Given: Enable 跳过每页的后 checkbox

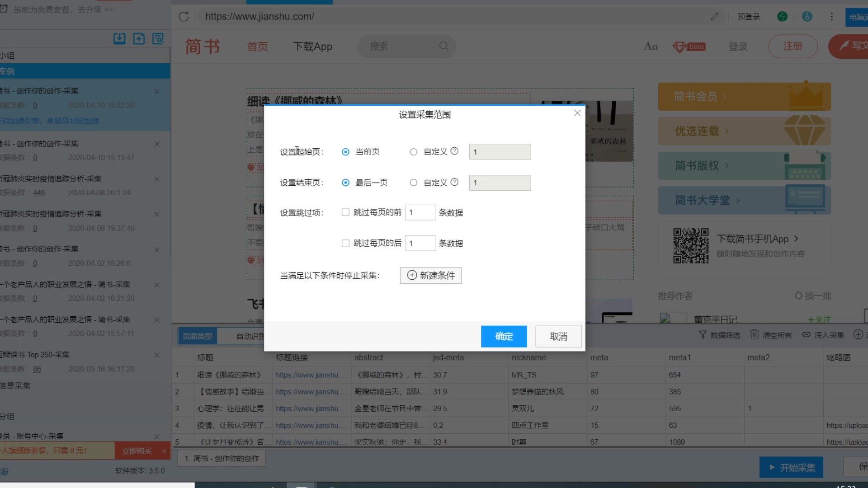Looking at the screenshot, I should [345, 243].
